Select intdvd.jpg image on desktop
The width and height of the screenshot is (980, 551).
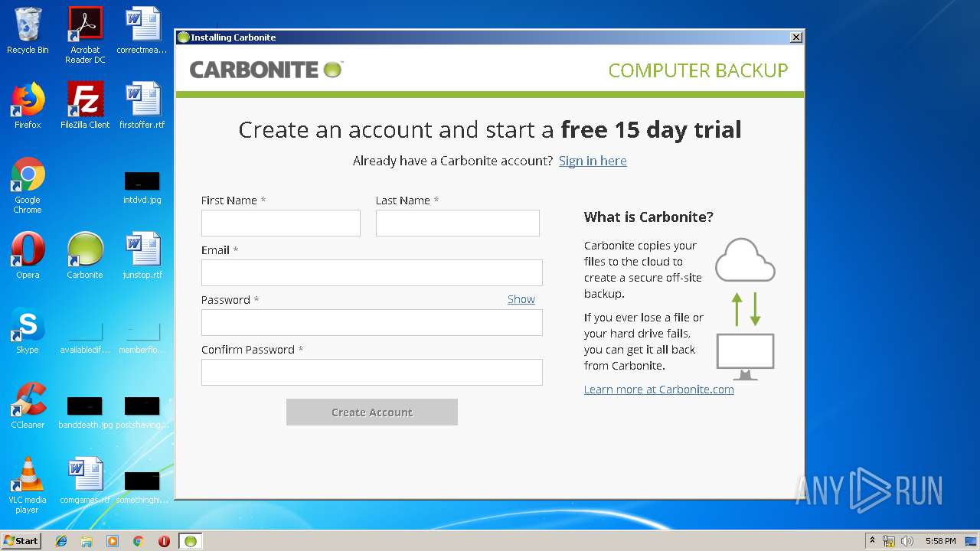[142, 187]
